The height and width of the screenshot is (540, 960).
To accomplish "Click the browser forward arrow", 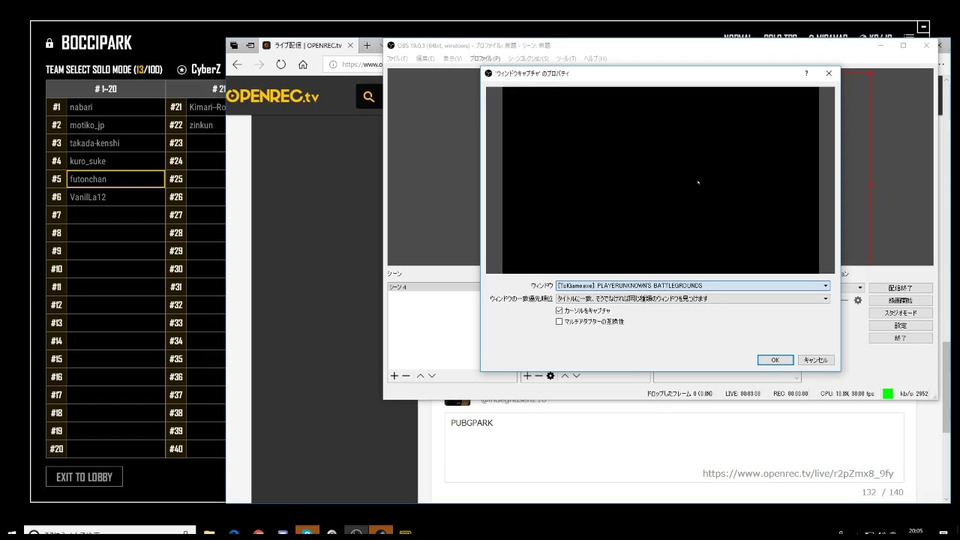I will click(x=260, y=64).
